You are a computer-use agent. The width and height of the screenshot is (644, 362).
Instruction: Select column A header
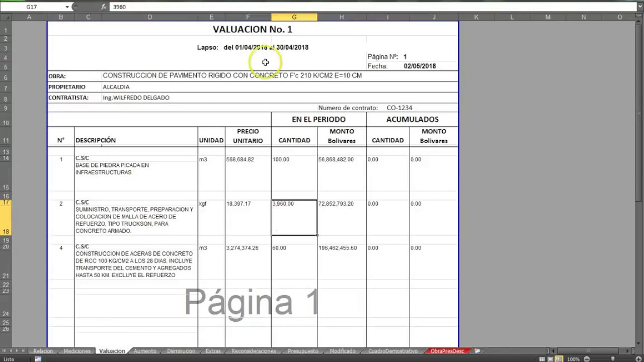[29, 17]
